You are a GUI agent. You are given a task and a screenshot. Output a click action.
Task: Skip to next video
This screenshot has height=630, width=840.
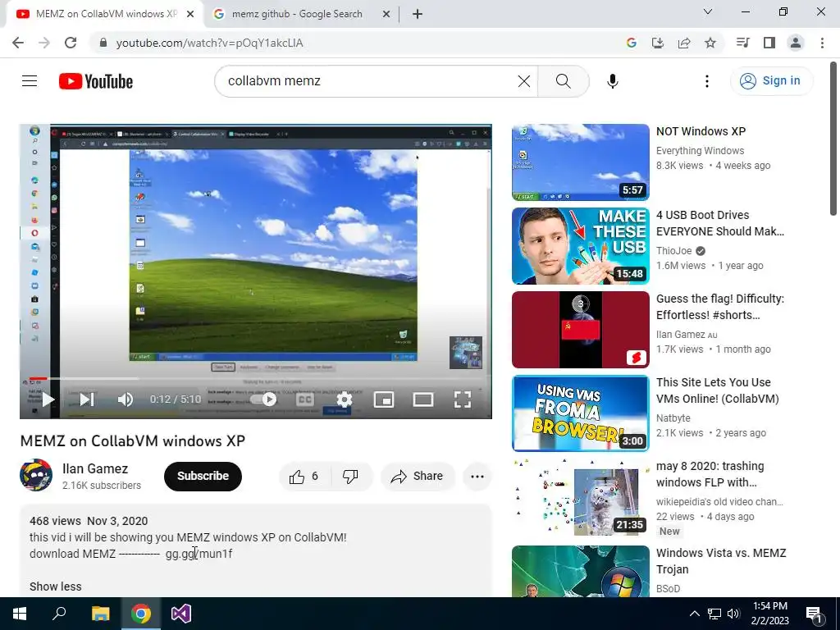tap(87, 399)
